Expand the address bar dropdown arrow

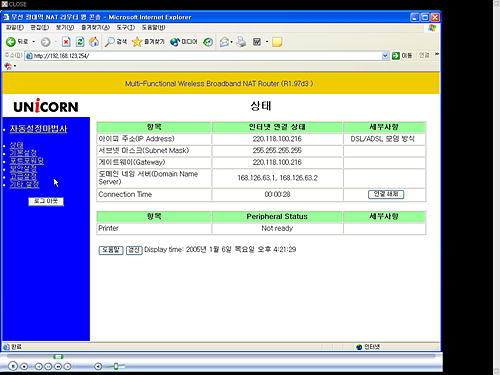pos(385,56)
